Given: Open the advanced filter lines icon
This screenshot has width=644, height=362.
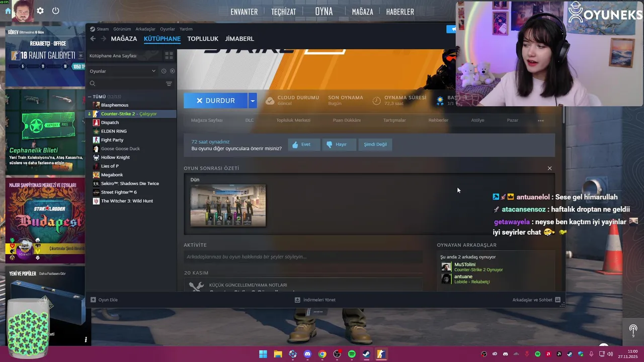Looking at the screenshot, I should 169,83.
